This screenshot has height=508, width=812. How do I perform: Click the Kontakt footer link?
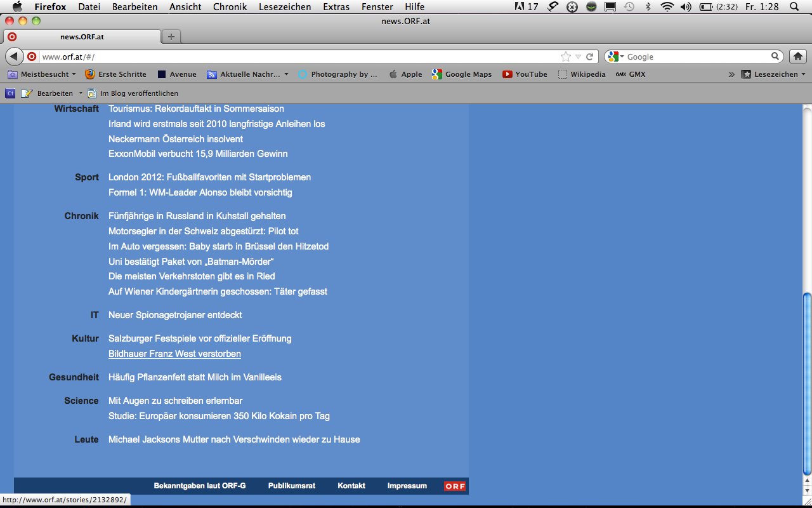[x=351, y=486]
